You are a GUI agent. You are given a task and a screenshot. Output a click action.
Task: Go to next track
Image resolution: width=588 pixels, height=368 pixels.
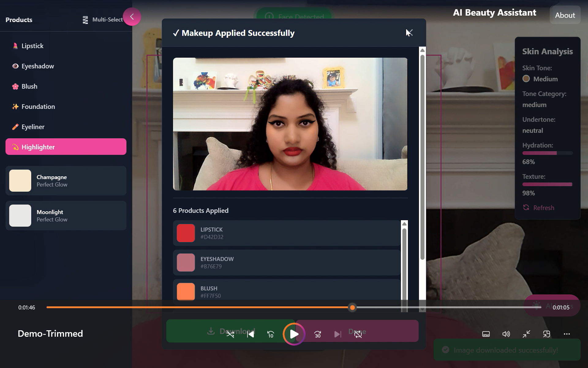pyautogui.click(x=337, y=334)
